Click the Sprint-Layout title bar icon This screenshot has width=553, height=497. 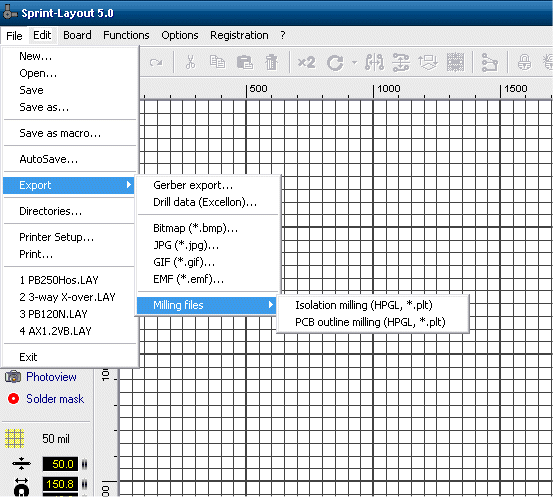(10, 12)
